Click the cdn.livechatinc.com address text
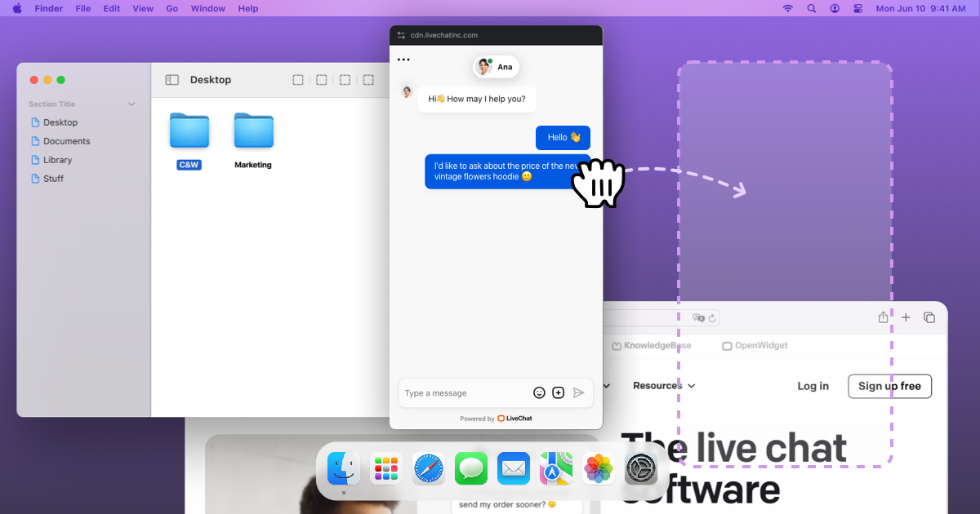The image size is (980, 514). click(444, 35)
